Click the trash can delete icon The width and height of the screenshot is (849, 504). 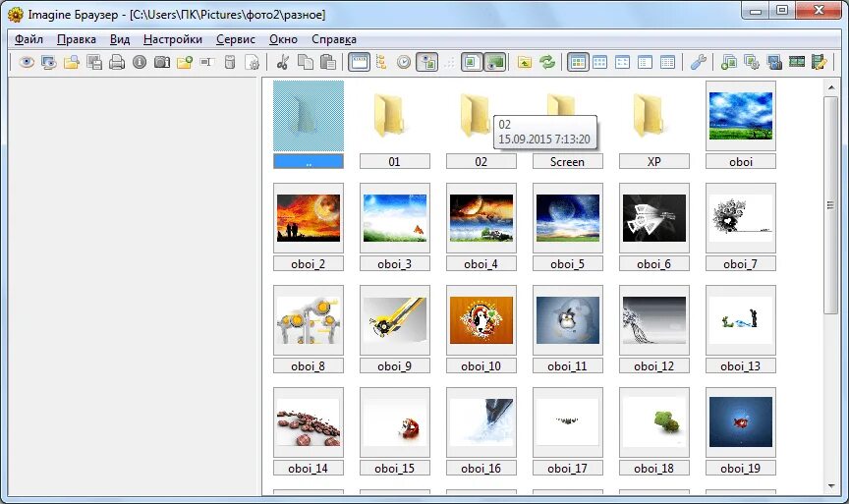[230, 63]
